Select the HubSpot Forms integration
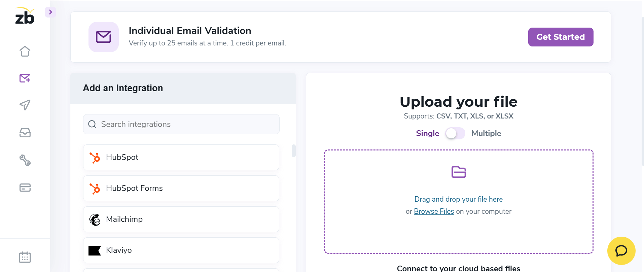 point(181,188)
